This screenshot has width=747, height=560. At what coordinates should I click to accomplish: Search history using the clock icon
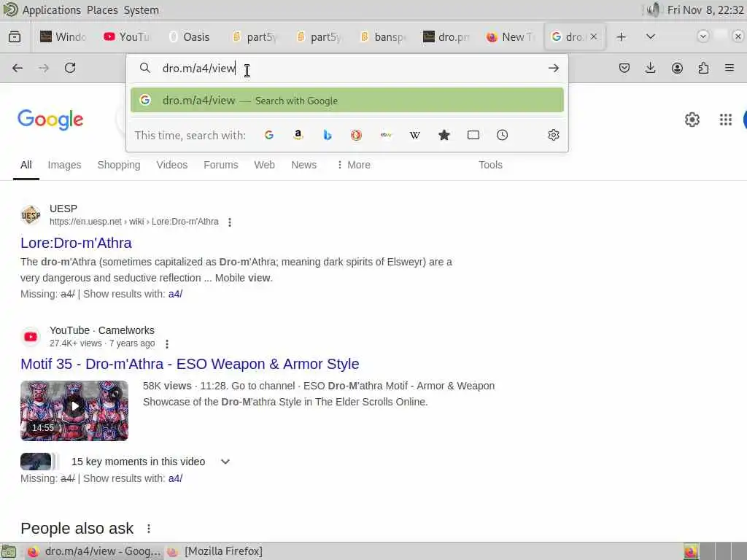[502, 135]
